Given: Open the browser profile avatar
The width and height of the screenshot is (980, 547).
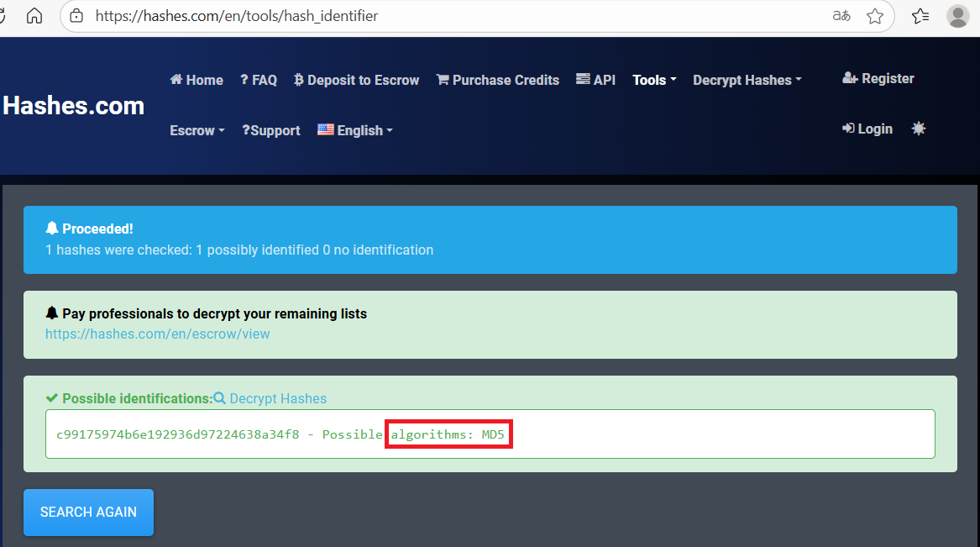Looking at the screenshot, I should coord(956,16).
